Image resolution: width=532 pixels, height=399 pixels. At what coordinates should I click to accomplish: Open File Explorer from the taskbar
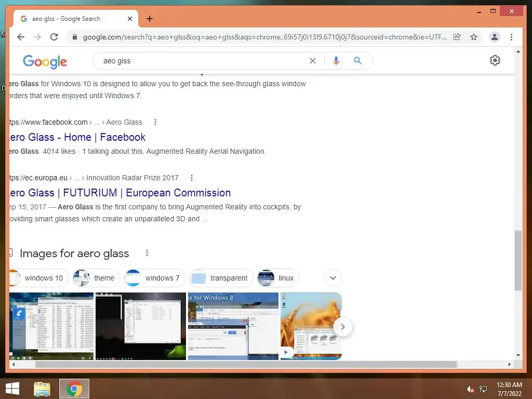click(42, 389)
